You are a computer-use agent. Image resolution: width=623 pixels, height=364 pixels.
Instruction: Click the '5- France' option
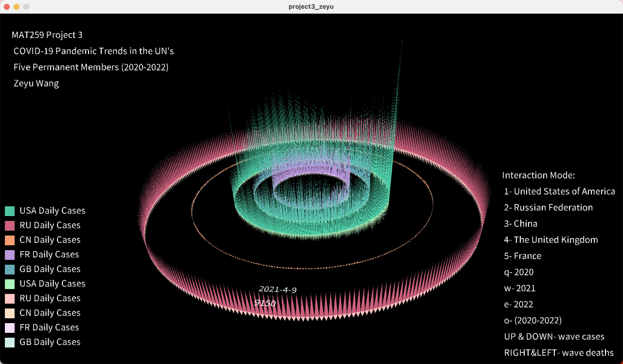coord(522,256)
